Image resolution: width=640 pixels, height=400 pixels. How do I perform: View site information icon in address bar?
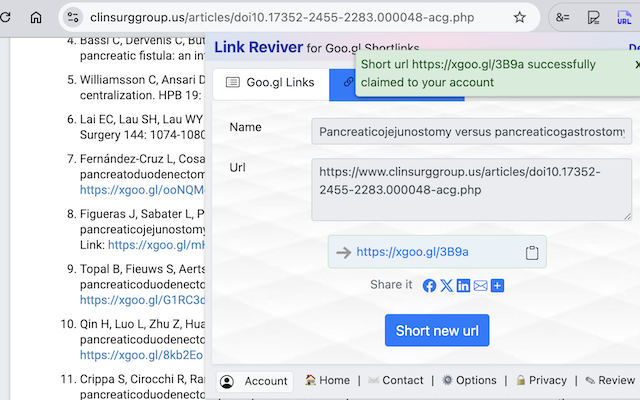72,17
